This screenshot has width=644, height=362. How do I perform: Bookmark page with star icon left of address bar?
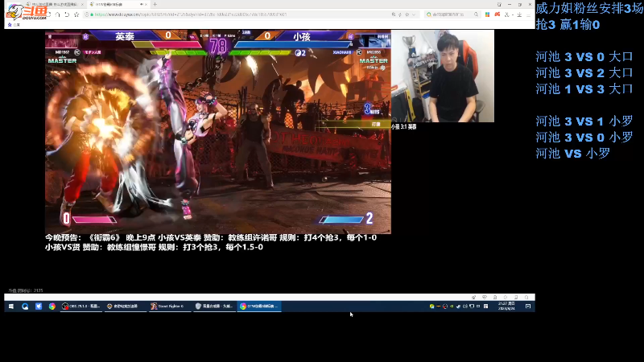76,14
